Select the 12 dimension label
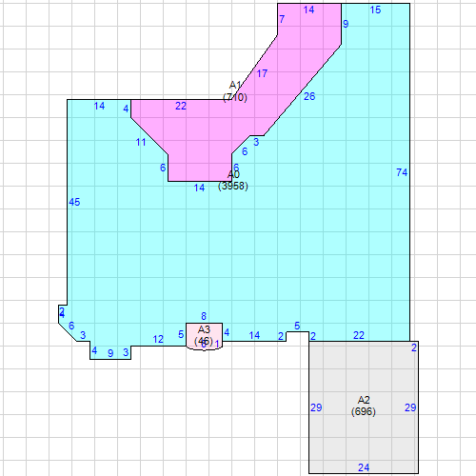 pyautogui.click(x=158, y=339)
